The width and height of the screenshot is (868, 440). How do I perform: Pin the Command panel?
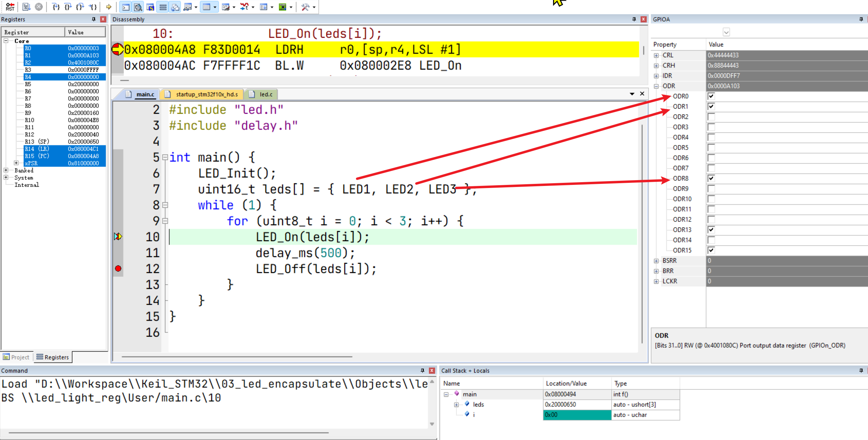[x=422, y=370]
